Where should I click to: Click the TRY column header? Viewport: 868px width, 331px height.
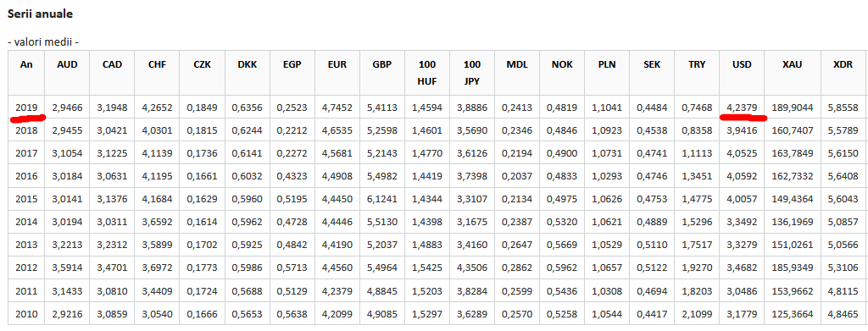697,64
